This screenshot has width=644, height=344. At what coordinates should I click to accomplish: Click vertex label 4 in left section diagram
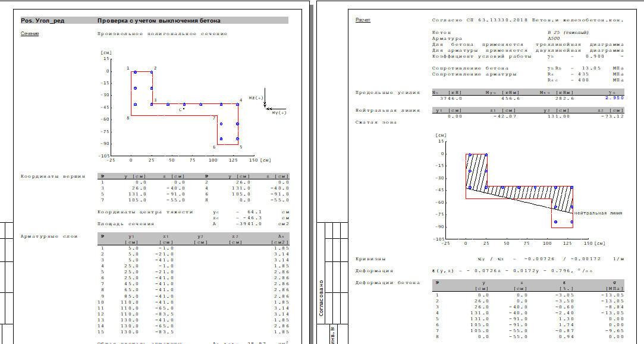pos(241,100)
